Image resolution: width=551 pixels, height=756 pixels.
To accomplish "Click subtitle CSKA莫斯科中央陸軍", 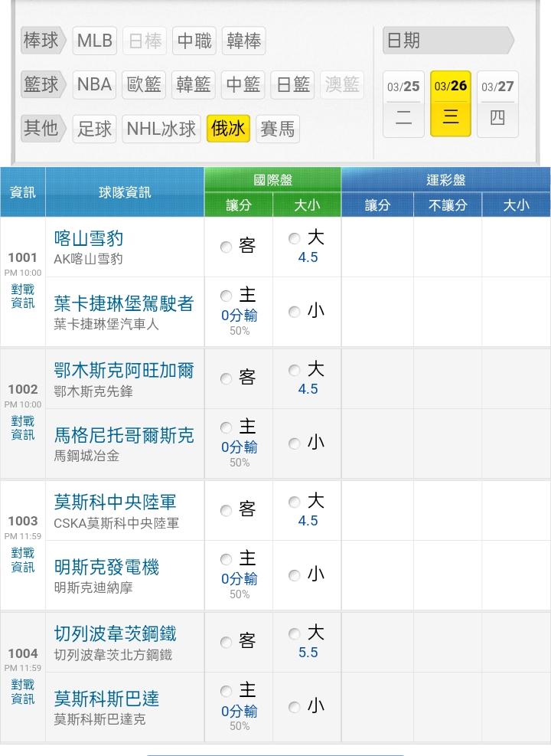I will (116, 523).
